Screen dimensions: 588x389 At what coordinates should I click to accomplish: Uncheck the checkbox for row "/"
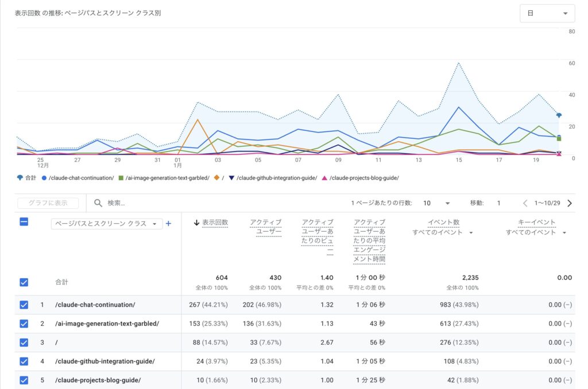pos(24,343)
